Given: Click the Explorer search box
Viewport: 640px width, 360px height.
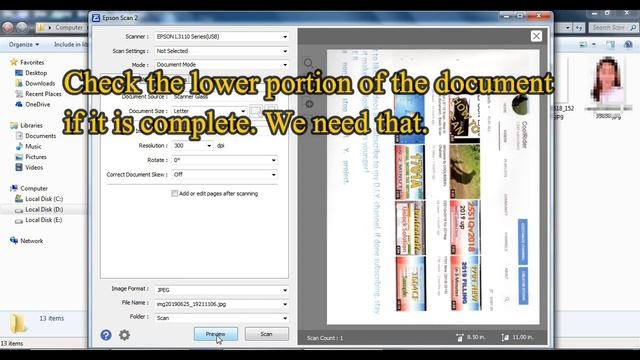Looking at the screenshot, I should tap(613, 27).
